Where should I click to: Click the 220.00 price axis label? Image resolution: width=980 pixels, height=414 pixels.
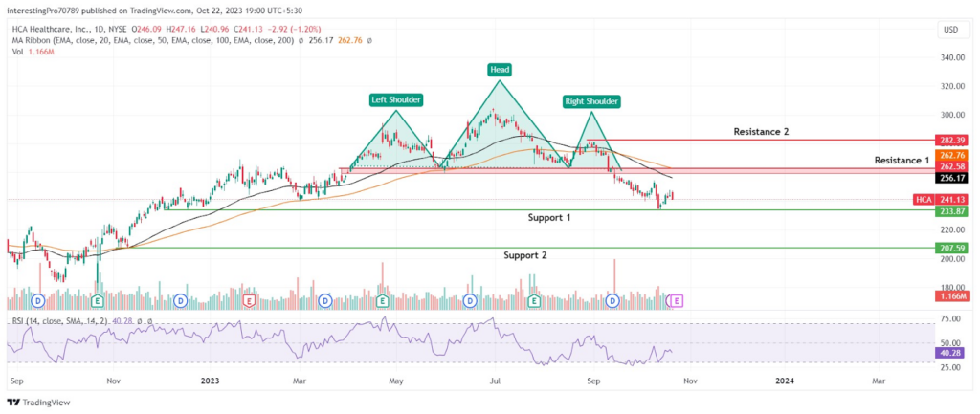click(x=950, y=229)
